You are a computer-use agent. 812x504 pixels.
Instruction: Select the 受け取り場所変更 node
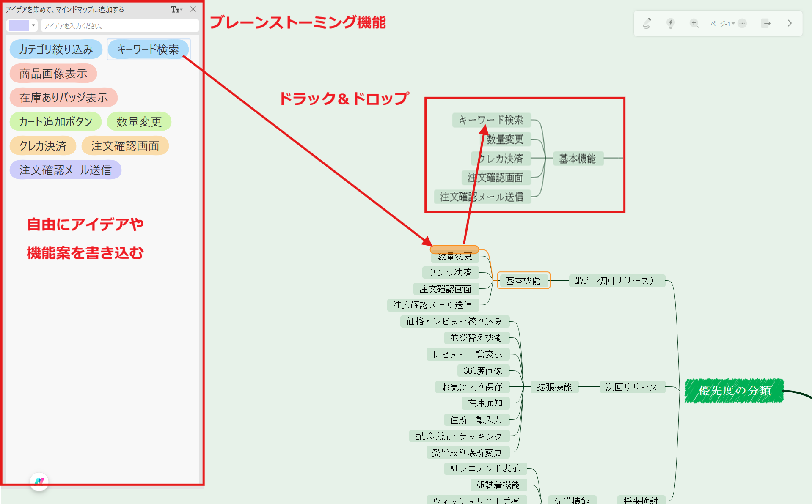pyautogui.click(x=468, y=452)
